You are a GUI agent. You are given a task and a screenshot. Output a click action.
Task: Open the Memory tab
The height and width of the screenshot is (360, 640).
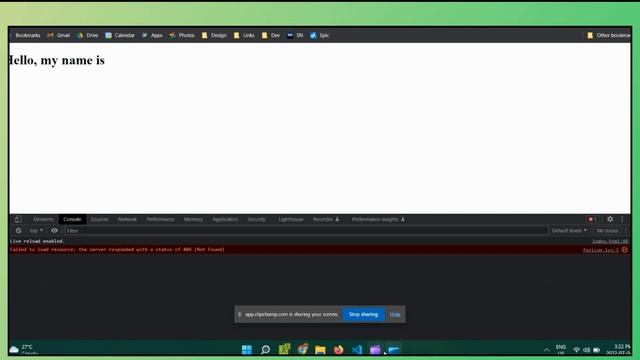tap(193, 219)
